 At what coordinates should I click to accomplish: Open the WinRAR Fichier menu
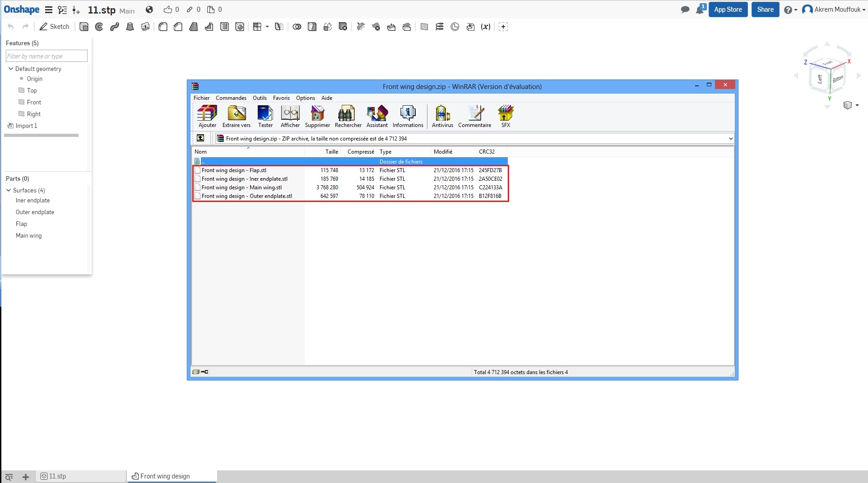[x=201, y=98]
